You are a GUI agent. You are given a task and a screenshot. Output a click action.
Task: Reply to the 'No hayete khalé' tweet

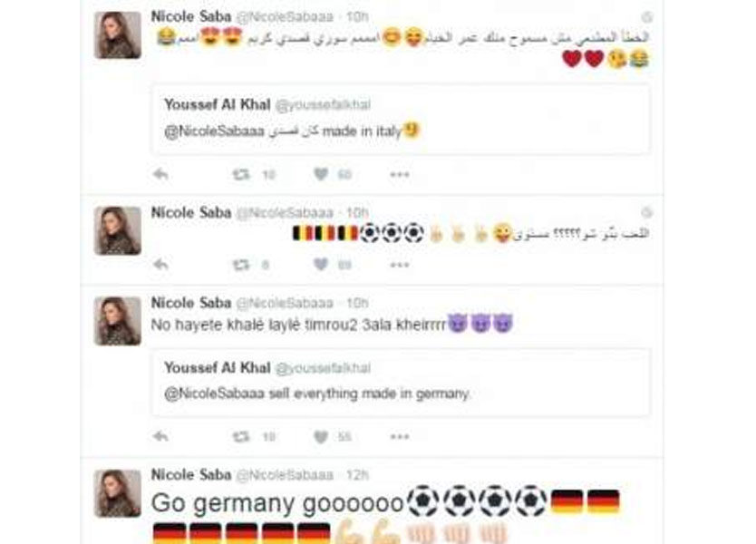coord(160,436)
